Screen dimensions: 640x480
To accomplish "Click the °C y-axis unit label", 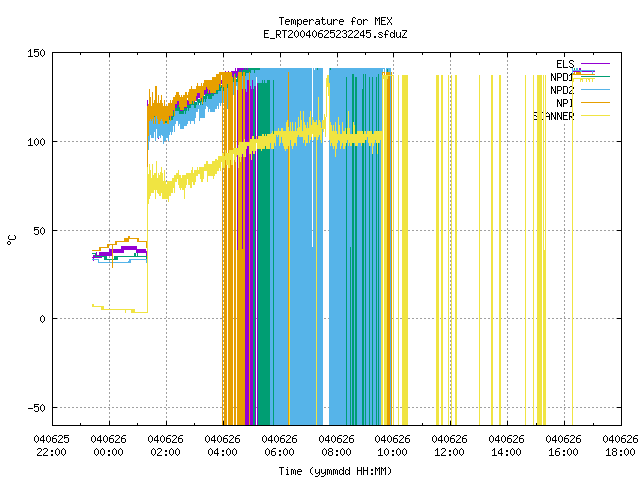I will (11, 240).
